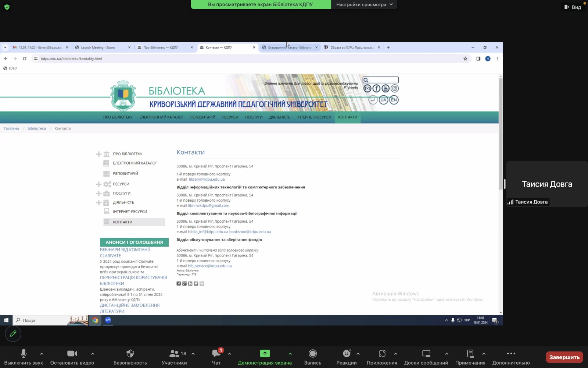The height and width of the screenshot is (368, 588).
Task: Open view options dropdown at top
Action: [365, 4]
